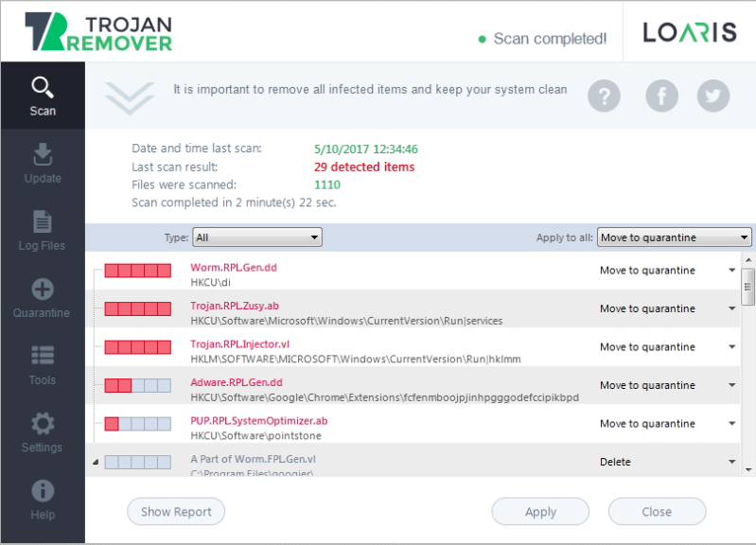
Task: Click the double chevron down arrow icon
Action: [130, 98]
